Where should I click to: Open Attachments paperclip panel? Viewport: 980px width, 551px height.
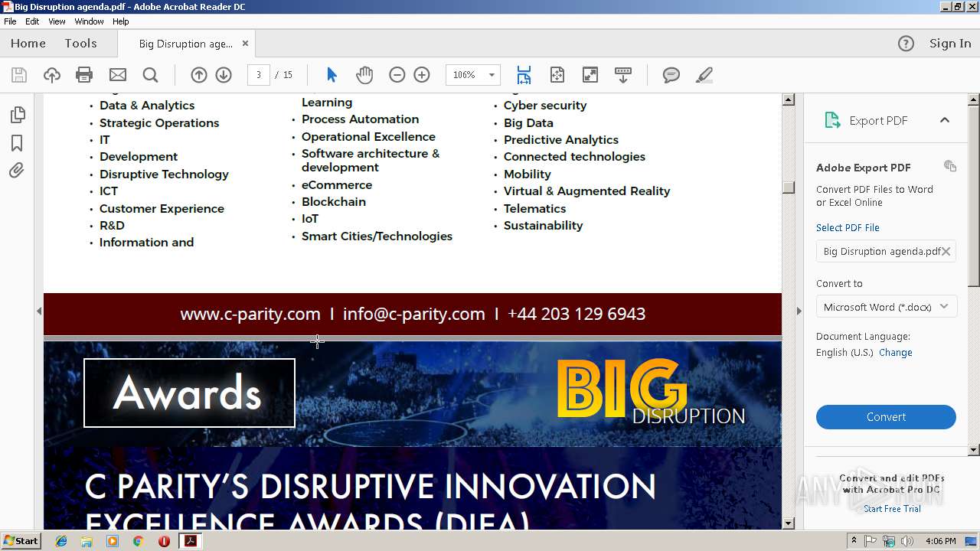click(x=17, y=171)
